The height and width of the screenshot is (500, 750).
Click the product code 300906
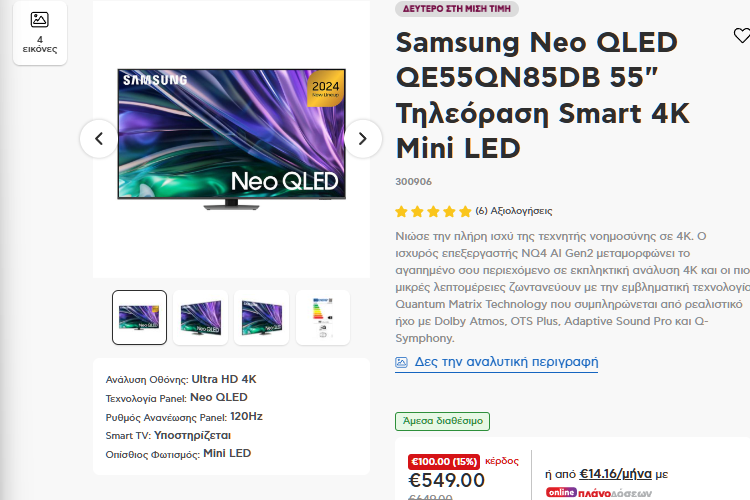pos(414,182)
